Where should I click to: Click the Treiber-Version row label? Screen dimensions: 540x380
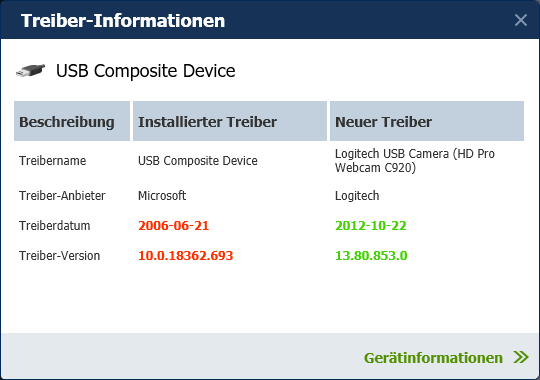pyautogui.click(x=59, y=256)
